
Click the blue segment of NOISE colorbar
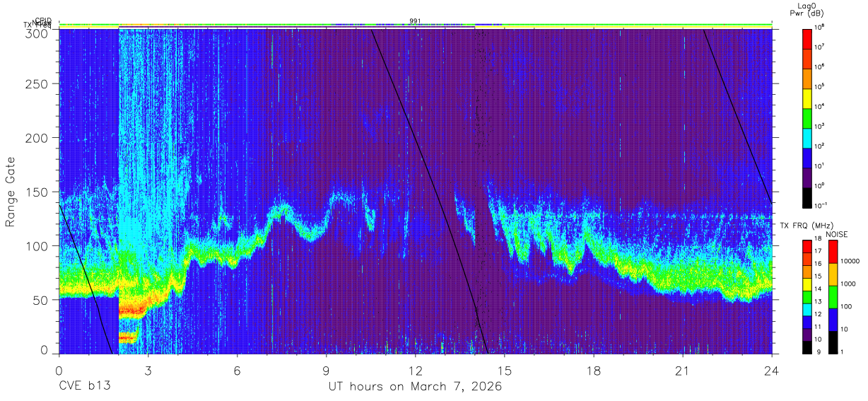click(833, 319)
